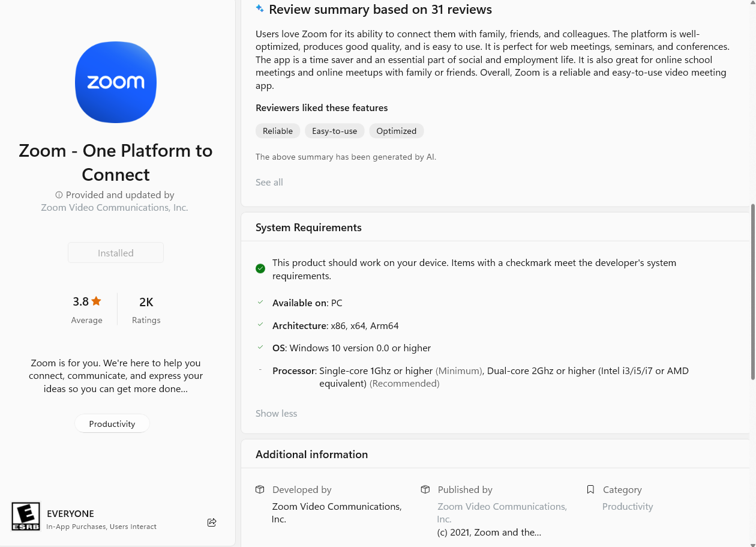Open the Productivity link under Category
This screenshot has height=547, width=756.
pos(628,507)
